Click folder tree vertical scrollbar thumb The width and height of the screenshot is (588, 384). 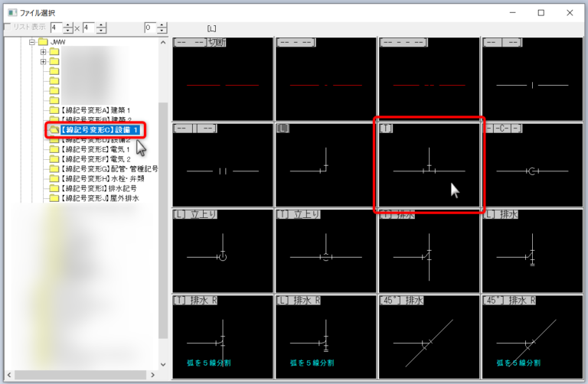click(163, 220)
